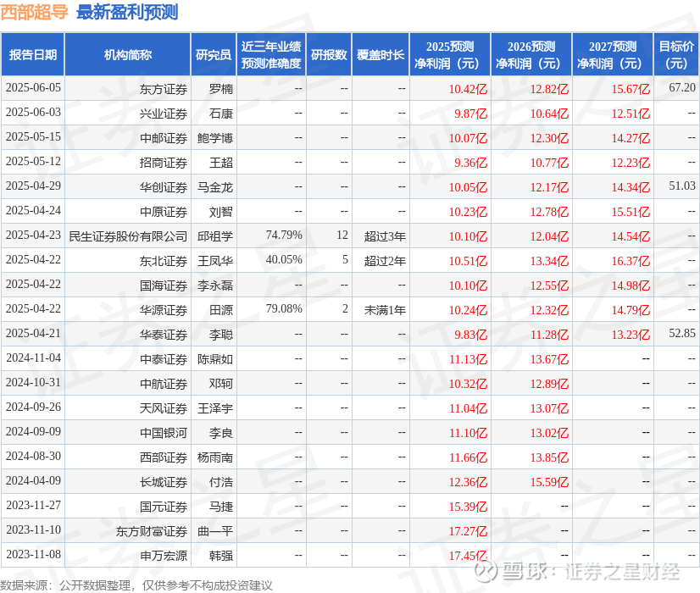This screenshot has width=700, height=593.
Task: Click the date 2024-10-31
Action: point(33,382)
